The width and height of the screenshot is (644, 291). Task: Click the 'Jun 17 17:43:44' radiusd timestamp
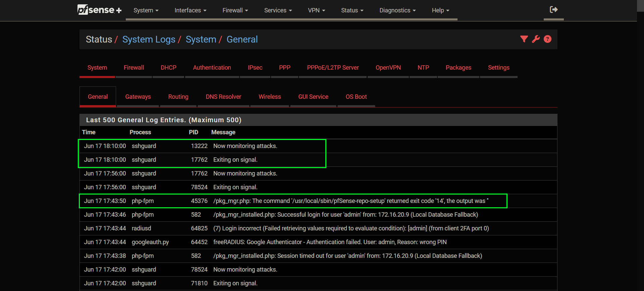105,228
